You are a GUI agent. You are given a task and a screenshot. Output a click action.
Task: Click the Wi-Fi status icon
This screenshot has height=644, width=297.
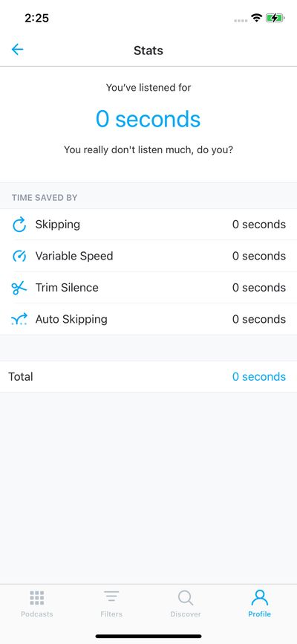pos(257,18)
